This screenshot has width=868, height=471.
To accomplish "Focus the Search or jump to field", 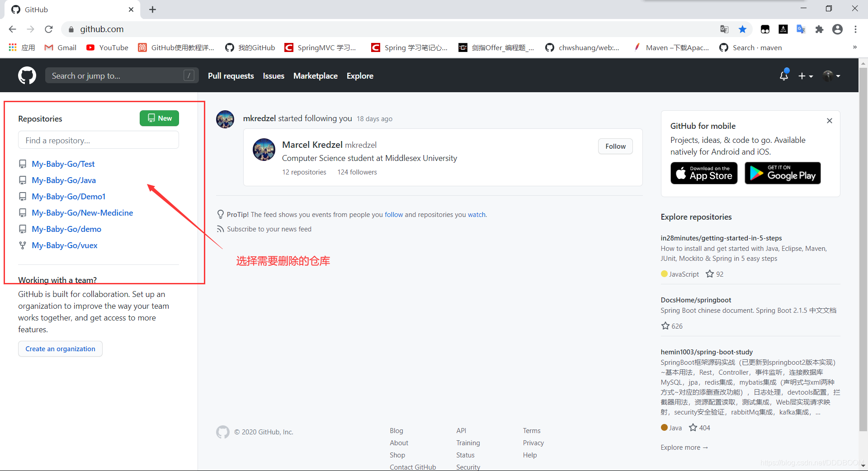I will (x=122, y=75).
